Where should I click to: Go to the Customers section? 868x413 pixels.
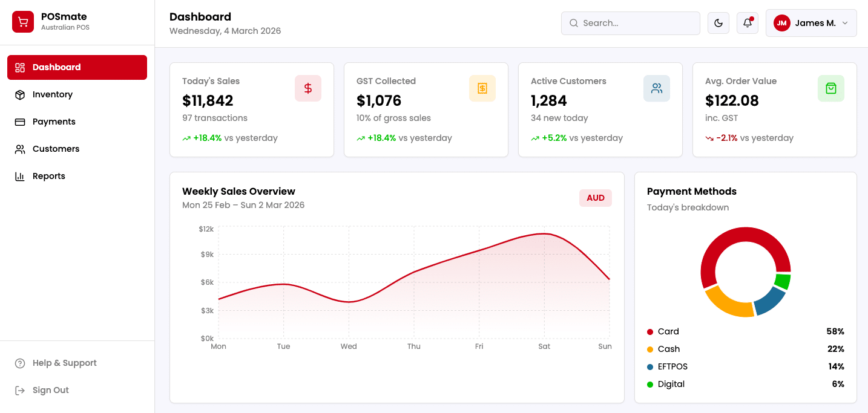56,149
